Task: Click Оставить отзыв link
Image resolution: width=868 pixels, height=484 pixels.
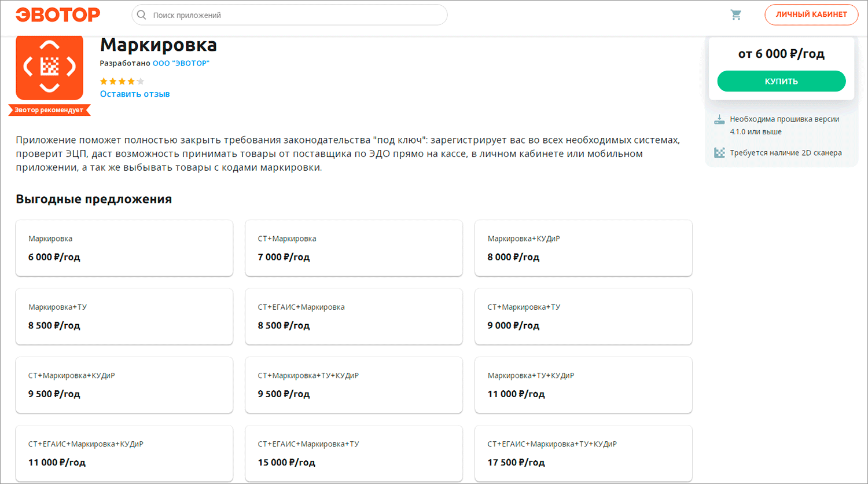Action: pos(135,94)
